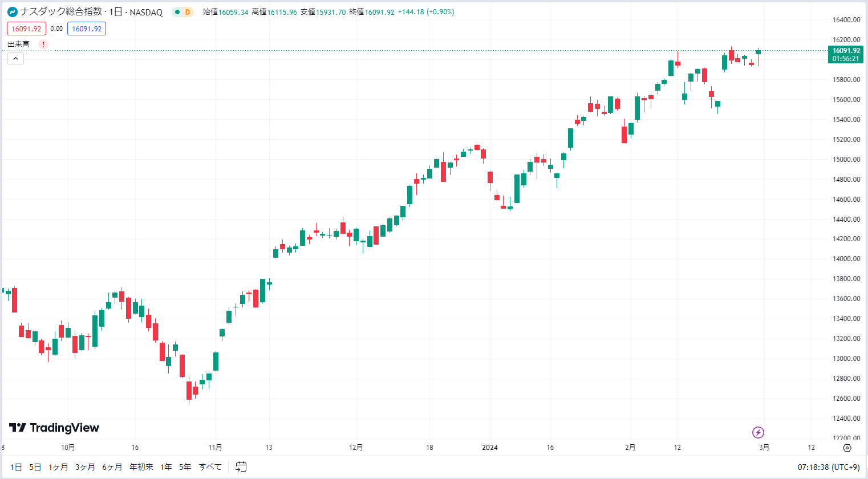Image resolution: width=868 pixels, height=479 pixels.
Task: Select the 3ヶ月 time range
Action: point(85,467)
